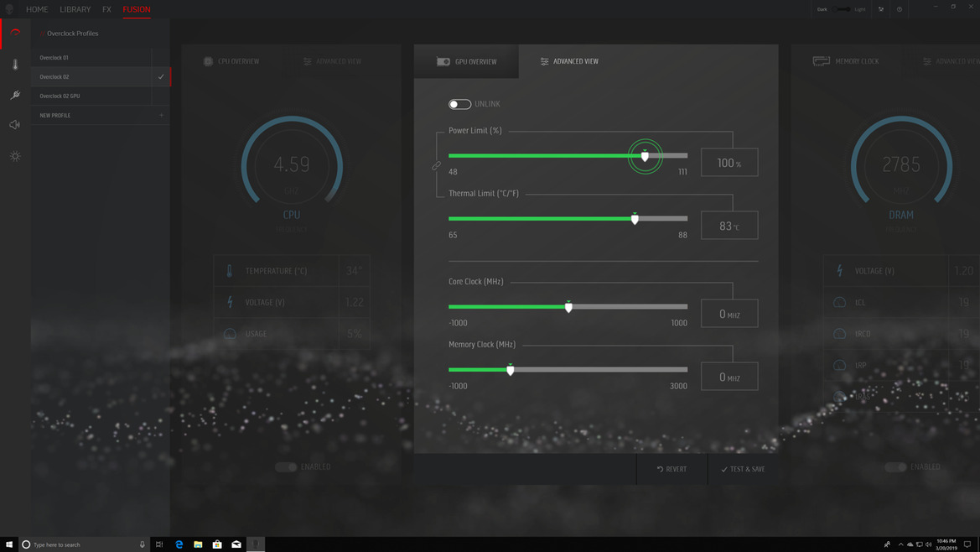Click the Revert button
The width and height of the screenshot is (980, 552).
click(671, 469)
